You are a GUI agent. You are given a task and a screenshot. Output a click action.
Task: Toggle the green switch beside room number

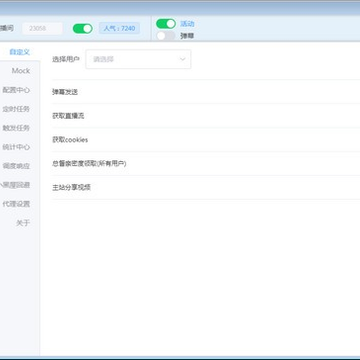click(83, 29)
